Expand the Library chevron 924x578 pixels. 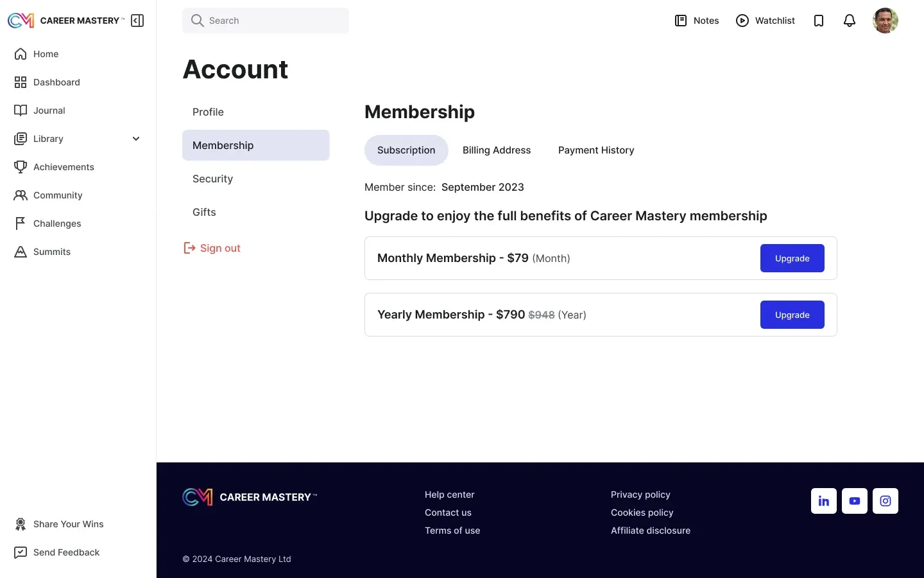coord(136,139)
